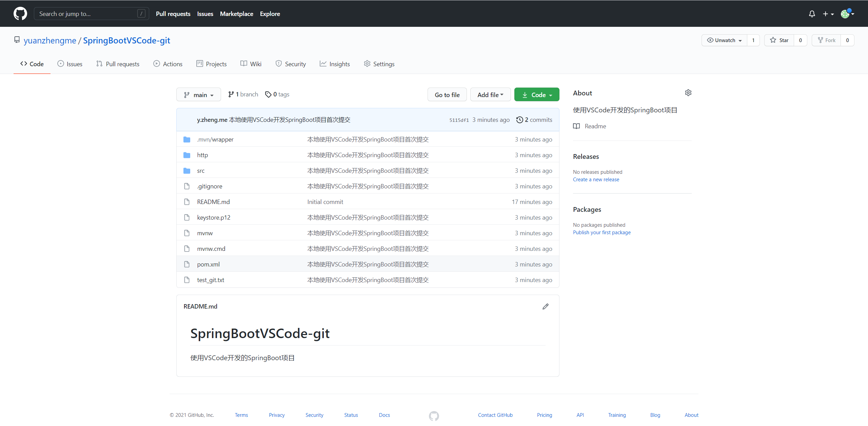Viewport: 868px width, 426px height.
Task: Open SpringBootVSCode-git repository link
Action: (x=126, y=40)
